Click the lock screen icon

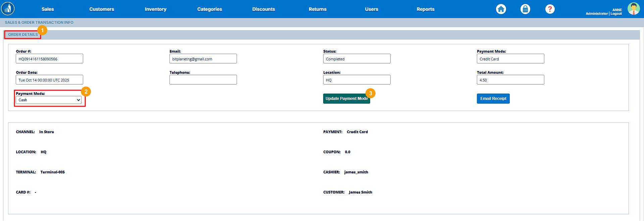click(x=525, y=9)
